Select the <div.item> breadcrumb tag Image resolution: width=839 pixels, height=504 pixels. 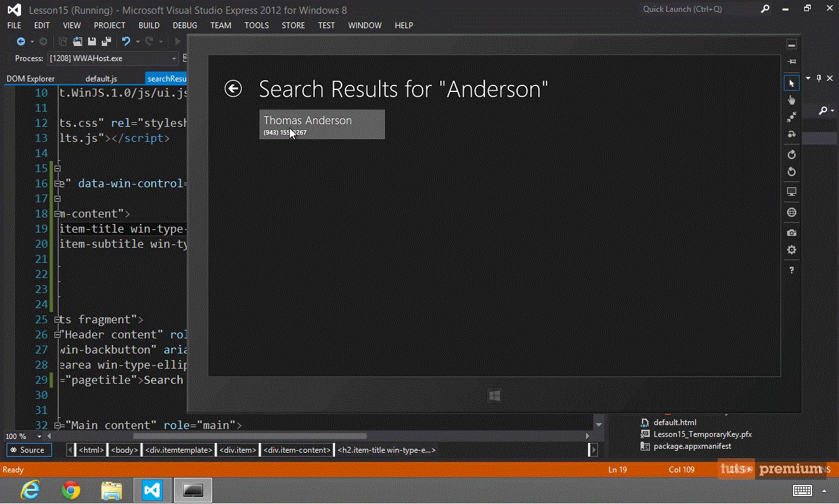pyautogui.click(x=238, y=450)
